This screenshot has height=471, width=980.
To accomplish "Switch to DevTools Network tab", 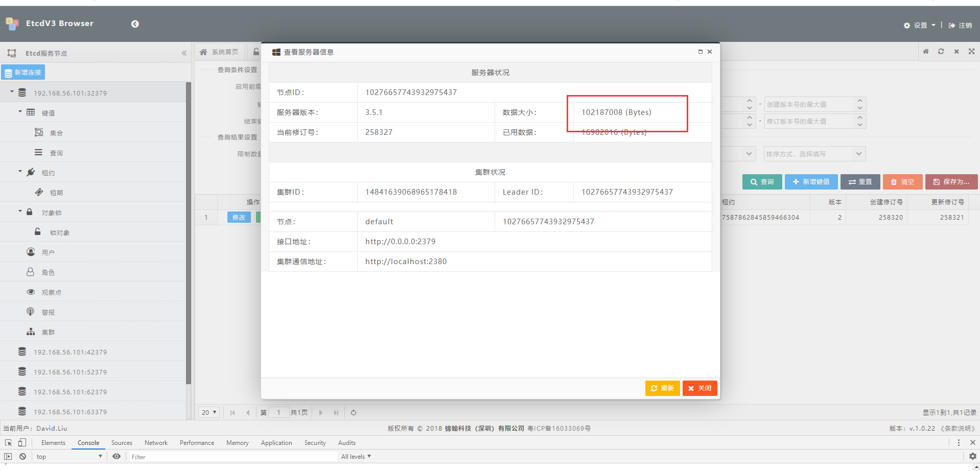I will (156, 443).
